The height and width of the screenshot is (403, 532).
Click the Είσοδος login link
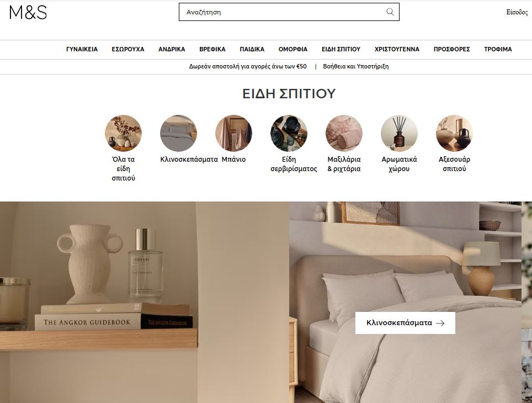[x=517, y=12]
